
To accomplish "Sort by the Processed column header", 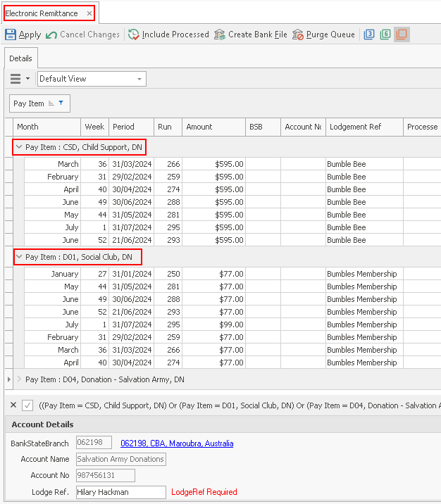I will coord(423,127).
